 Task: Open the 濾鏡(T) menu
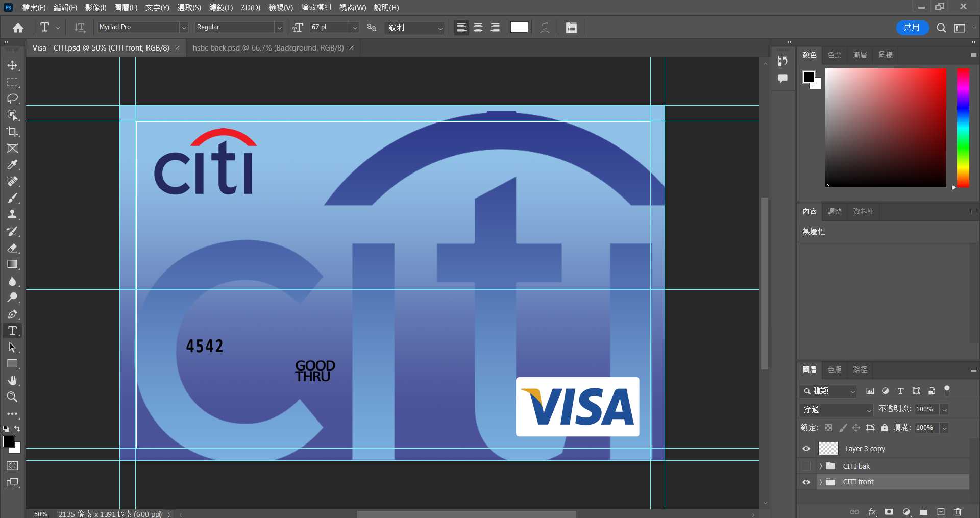tap(221, 7)
